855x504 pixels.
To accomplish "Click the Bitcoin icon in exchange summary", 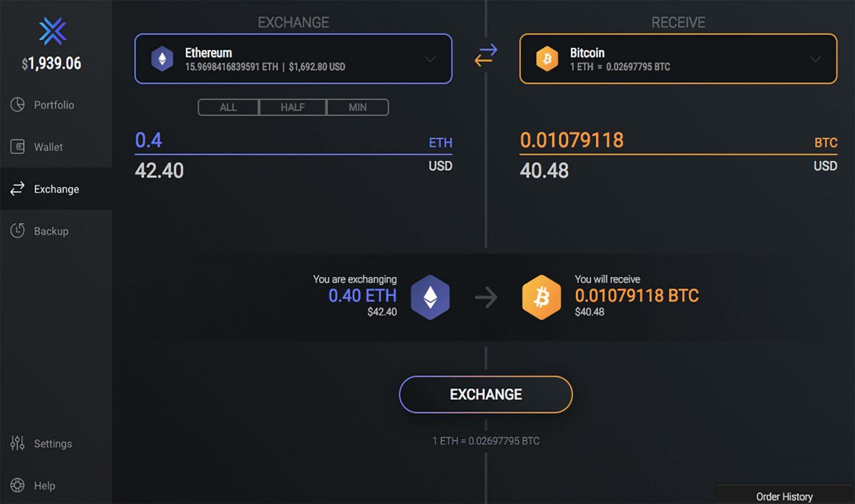I will (541, 297).
